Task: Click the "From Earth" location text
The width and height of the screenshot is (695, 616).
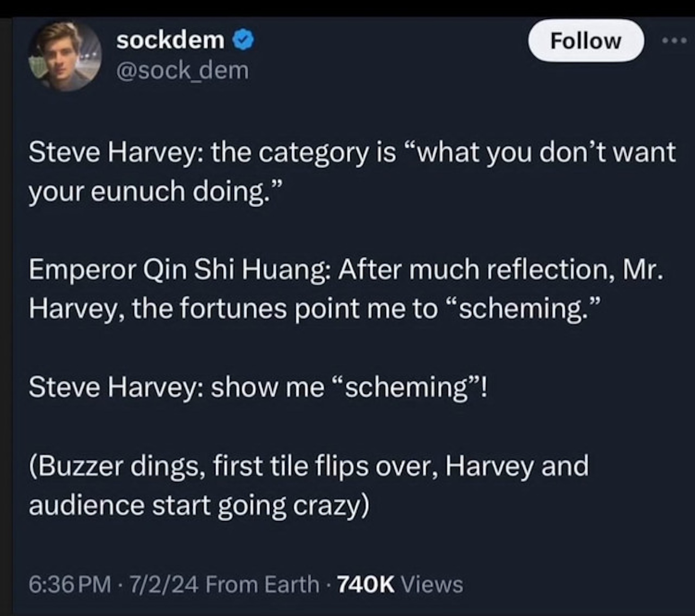Action: tap(262, 584)
